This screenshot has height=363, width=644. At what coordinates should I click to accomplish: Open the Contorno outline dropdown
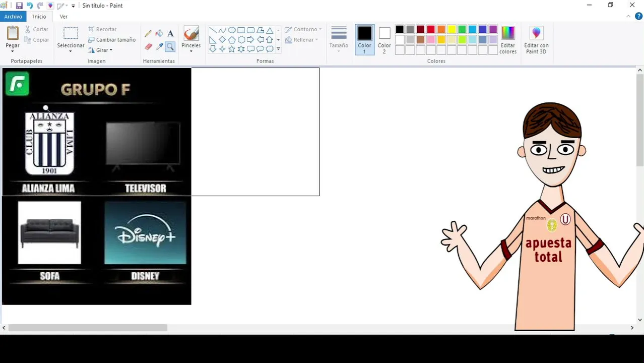click(x=303, y=29)
